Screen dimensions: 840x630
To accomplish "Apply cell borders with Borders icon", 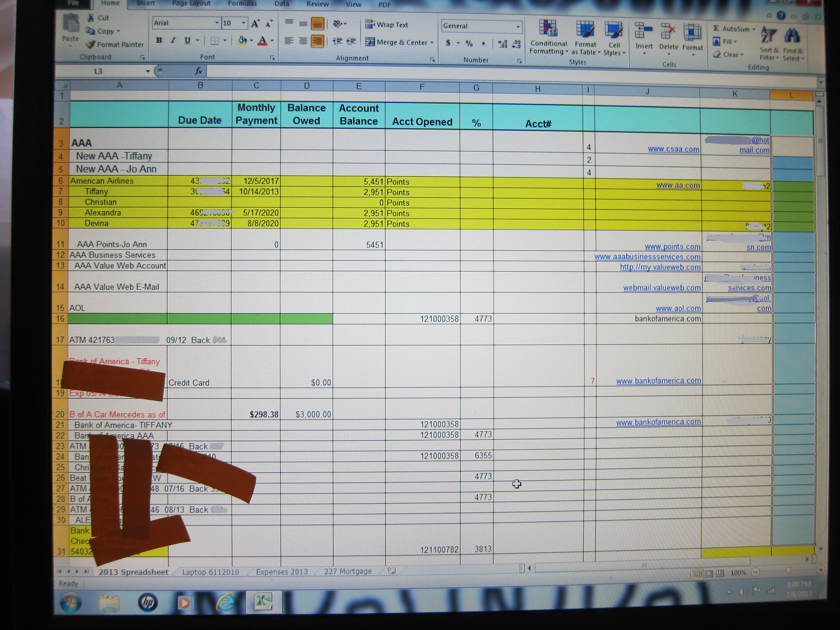I will (215, 41).
